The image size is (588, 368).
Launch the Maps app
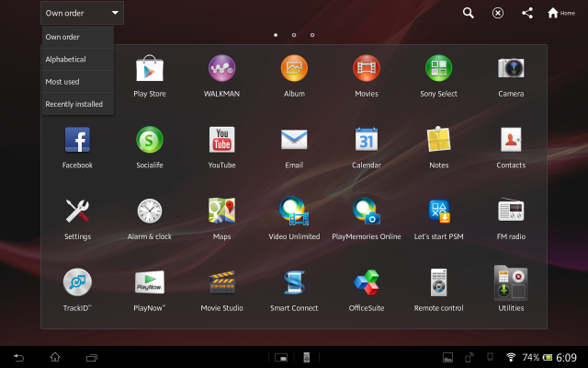click(221, 219)
